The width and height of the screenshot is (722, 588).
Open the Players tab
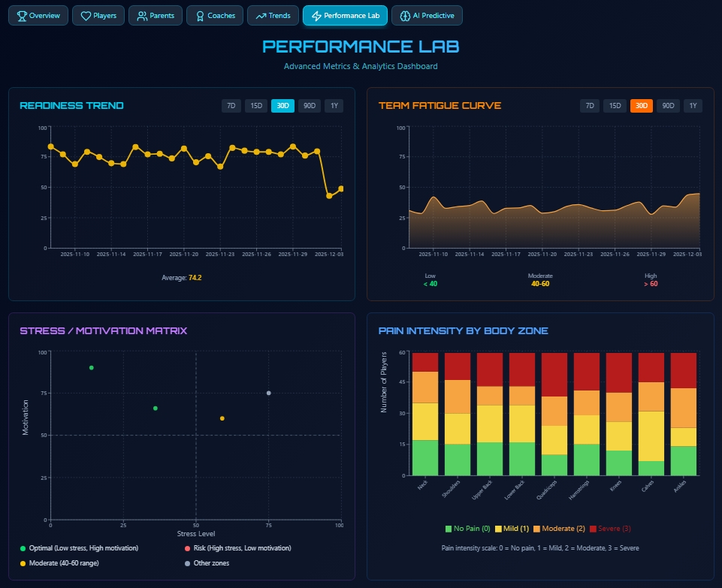coord(98,15)
